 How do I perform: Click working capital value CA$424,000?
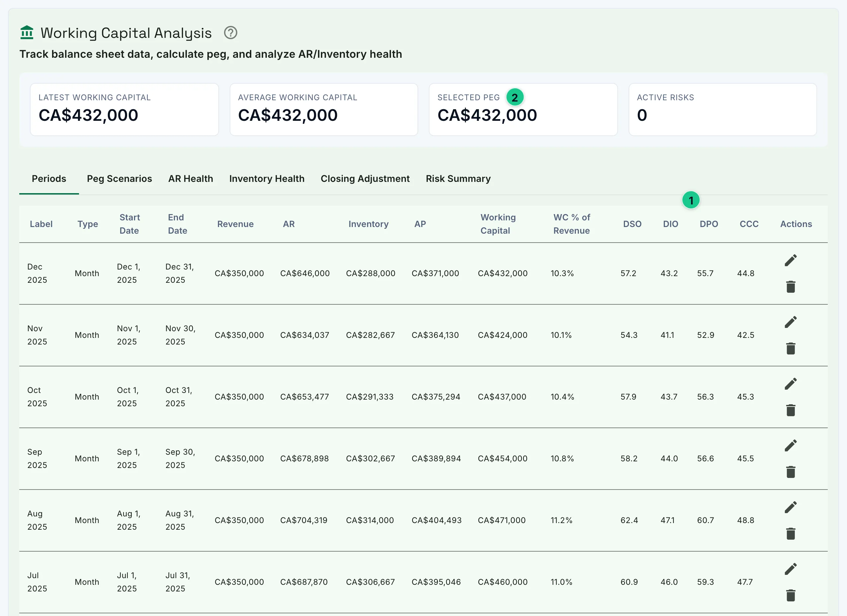[x=502, y=335]
